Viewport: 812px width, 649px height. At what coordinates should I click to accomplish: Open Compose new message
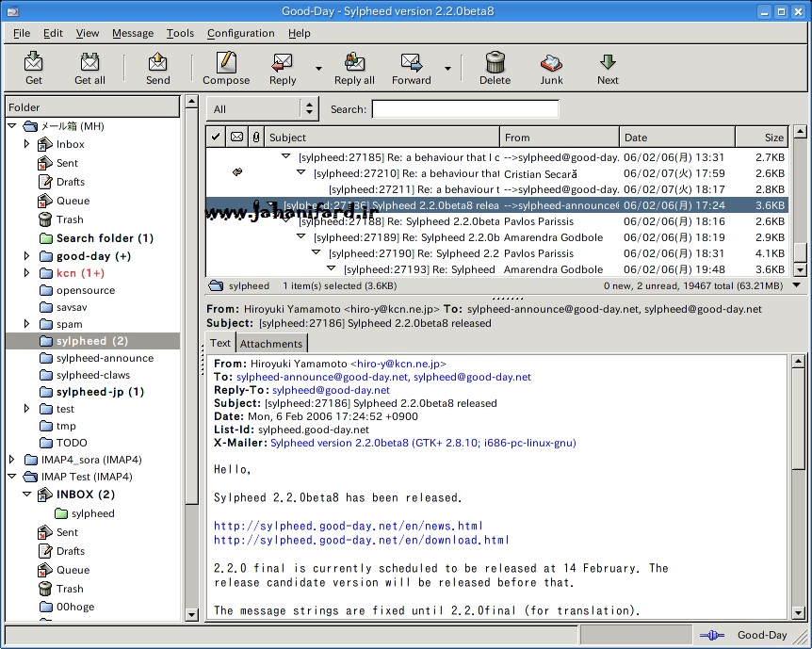tap(226, 63)
